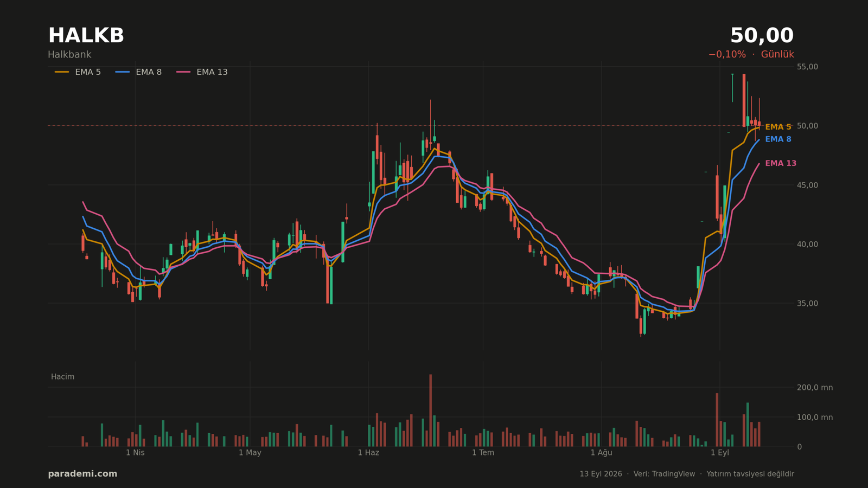Click the 50,00 price axis label
This screenshot has width=868, height=488.
(807, 126)
